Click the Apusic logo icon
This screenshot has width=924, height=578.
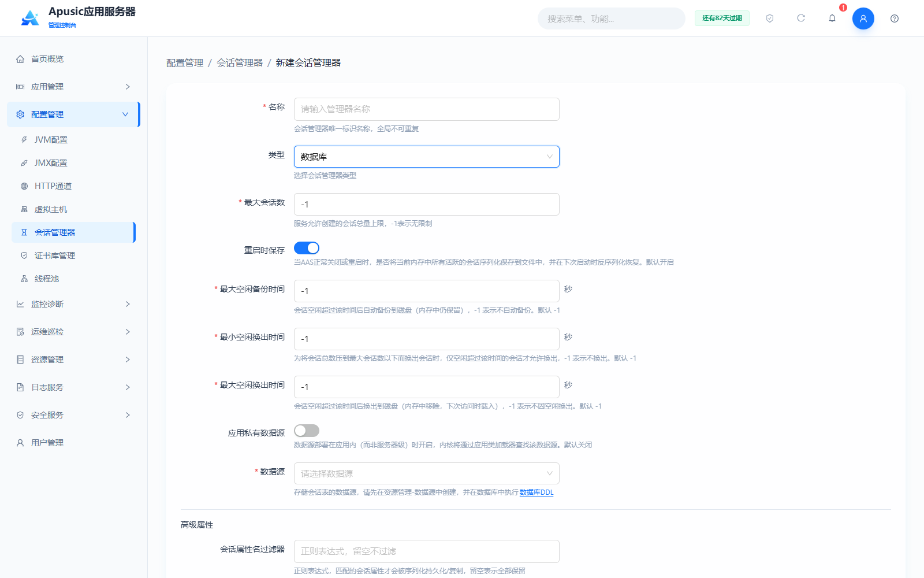click(30, 18)
